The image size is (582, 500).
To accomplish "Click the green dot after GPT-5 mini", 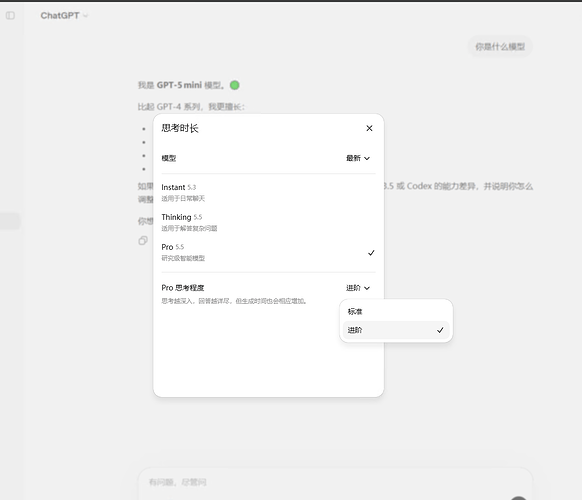I will click(235, 85).
